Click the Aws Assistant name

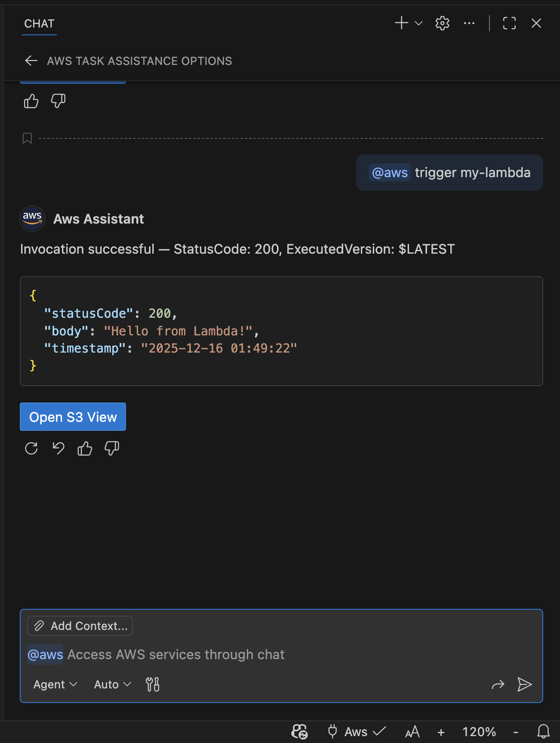pos(98,219)
